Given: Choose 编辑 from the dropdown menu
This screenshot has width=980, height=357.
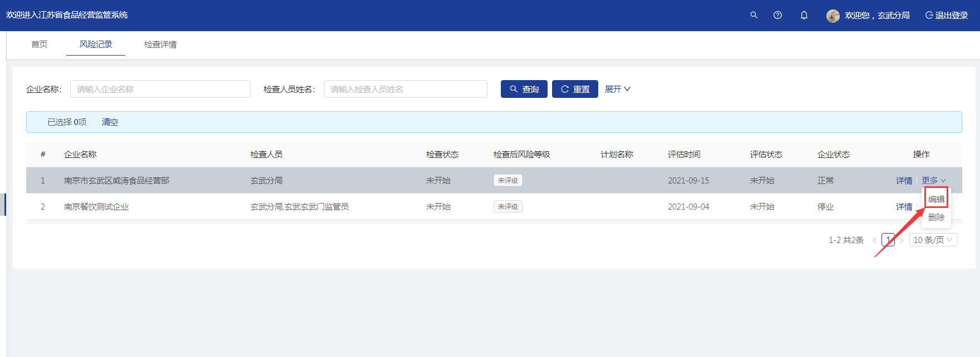Looking at the screenshot, I should pos(936,199).
